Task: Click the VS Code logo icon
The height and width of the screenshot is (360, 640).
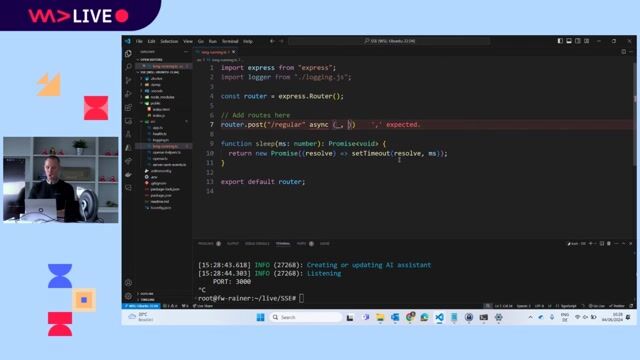Action: [127, 41]
